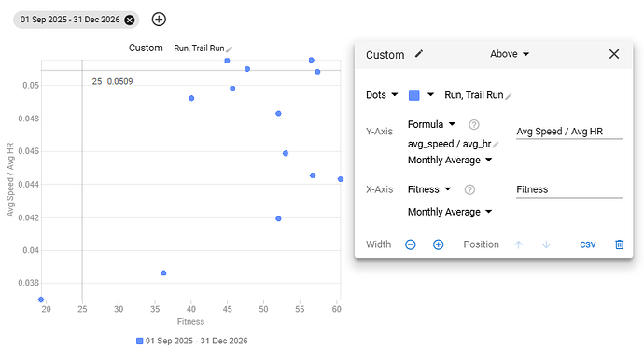This screenshot has width=644, height=349.
Task: Click the blue series color swatch
Action: 414,95
